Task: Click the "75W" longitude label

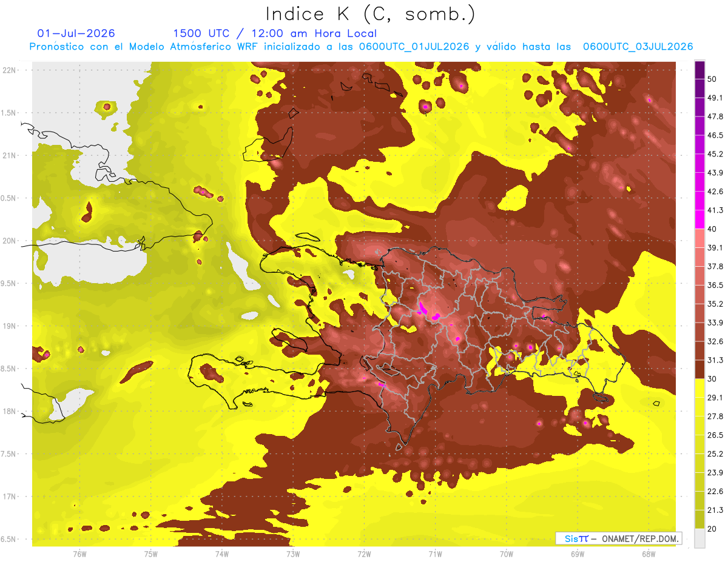Action: (x=151, y=554)
